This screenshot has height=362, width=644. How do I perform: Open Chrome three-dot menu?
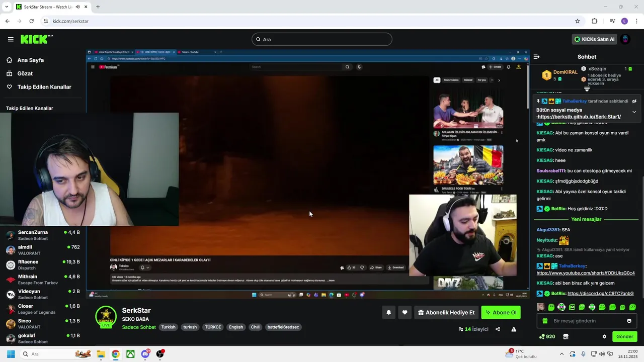pos(636,21)
